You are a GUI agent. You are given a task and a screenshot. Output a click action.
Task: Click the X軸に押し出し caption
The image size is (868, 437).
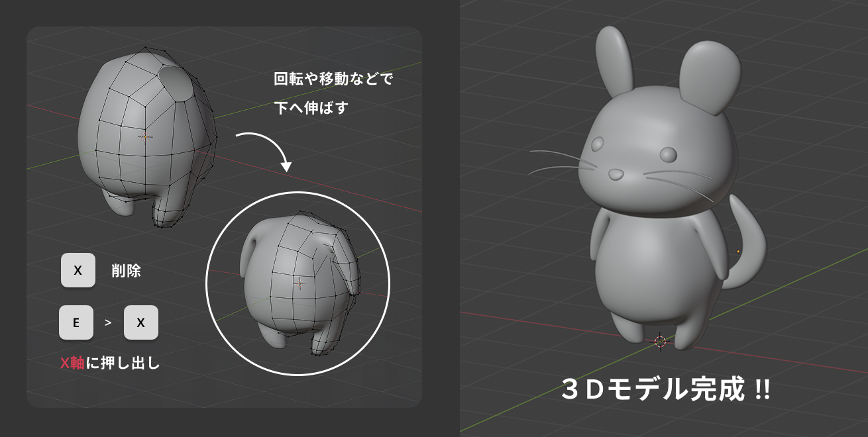coord(110,363)
